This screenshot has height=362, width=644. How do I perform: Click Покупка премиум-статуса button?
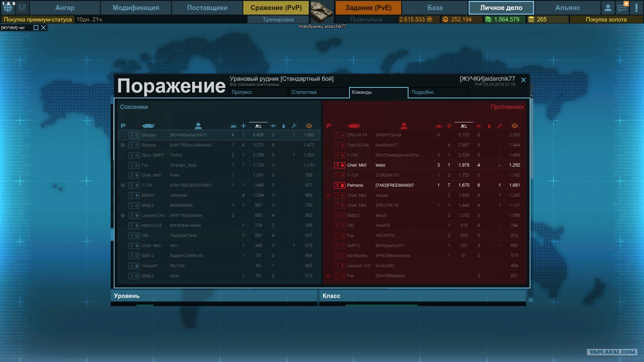(38, 19)
